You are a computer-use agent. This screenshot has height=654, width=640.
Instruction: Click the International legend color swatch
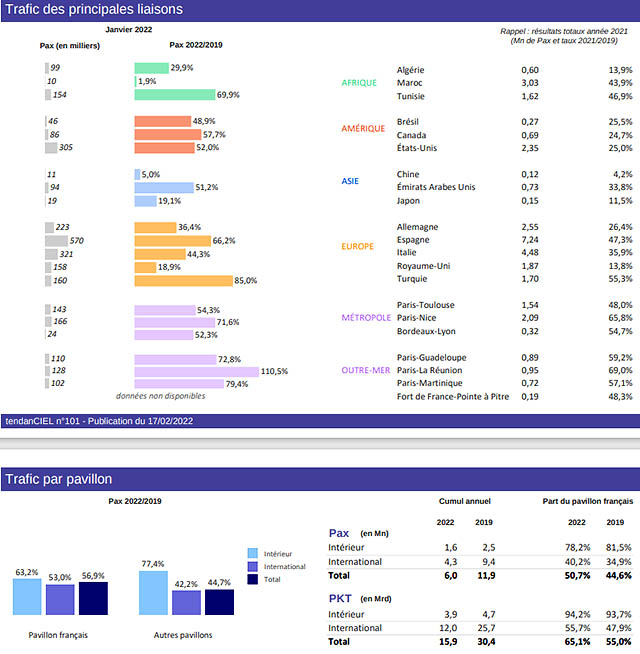tap(253, 566)
